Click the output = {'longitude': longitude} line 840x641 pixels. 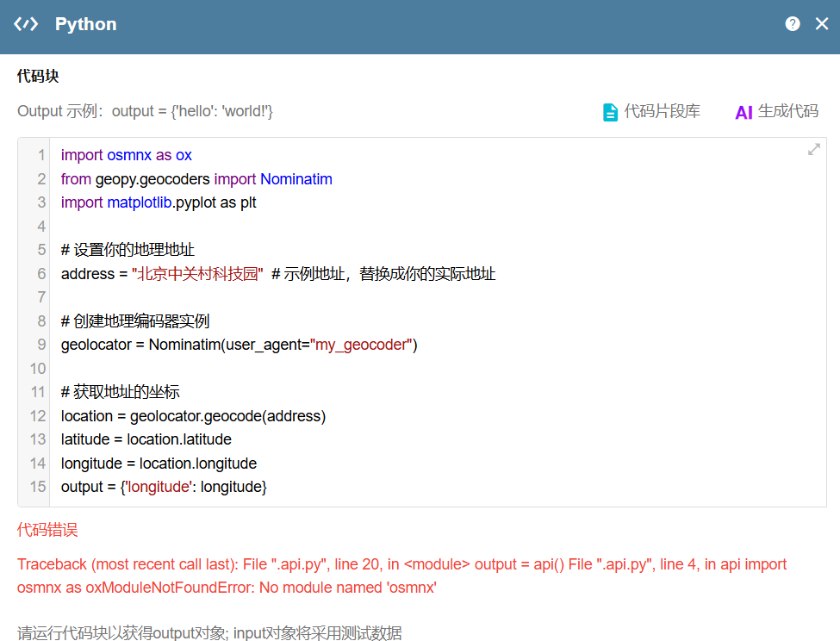pyautogui.click(x=164, y=487)
